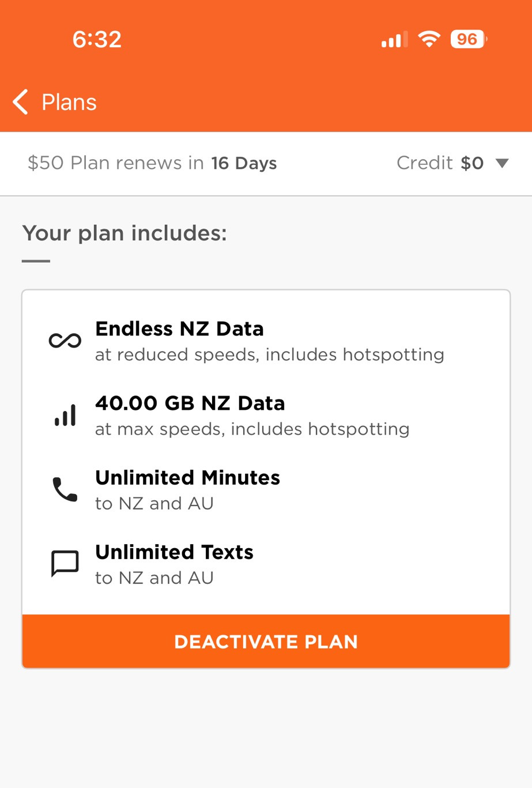The width and height of the screenshot is (532, 788).
Task: Tap the cellular signal strength icon
Action: tap(394, 40)
